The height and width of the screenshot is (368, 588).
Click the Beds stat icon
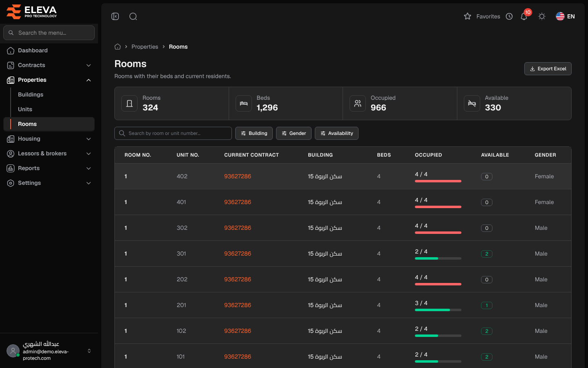point(244,103)
